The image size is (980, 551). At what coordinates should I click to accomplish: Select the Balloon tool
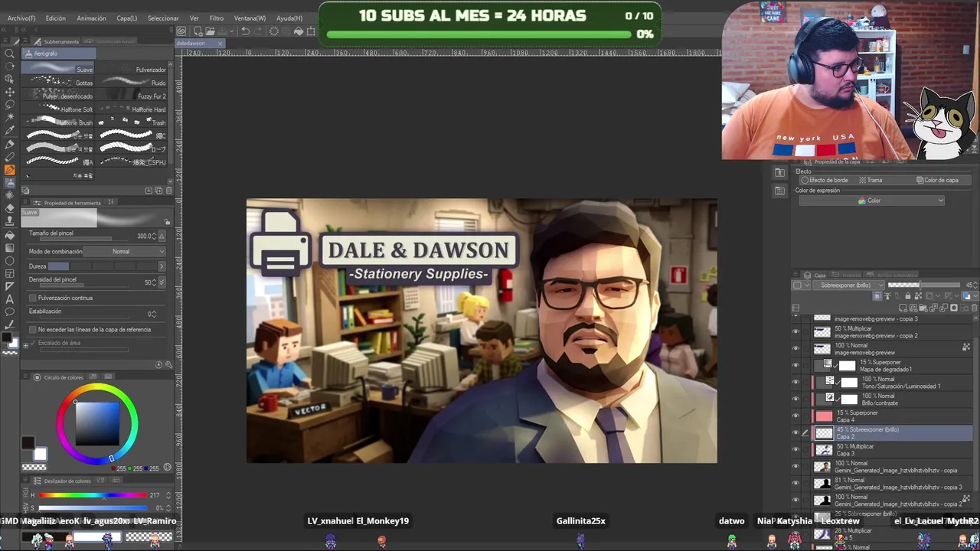coord(10,312)
